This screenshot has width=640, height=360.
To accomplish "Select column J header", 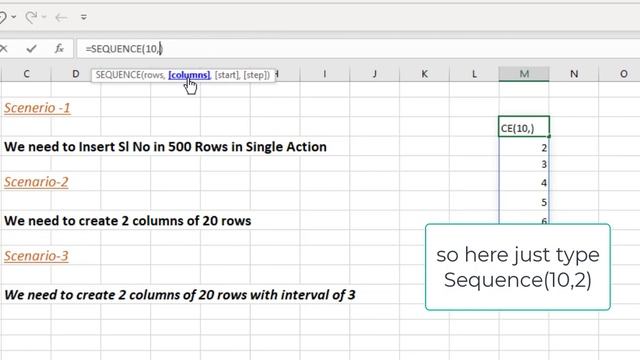I will click(x=374, y=74).
